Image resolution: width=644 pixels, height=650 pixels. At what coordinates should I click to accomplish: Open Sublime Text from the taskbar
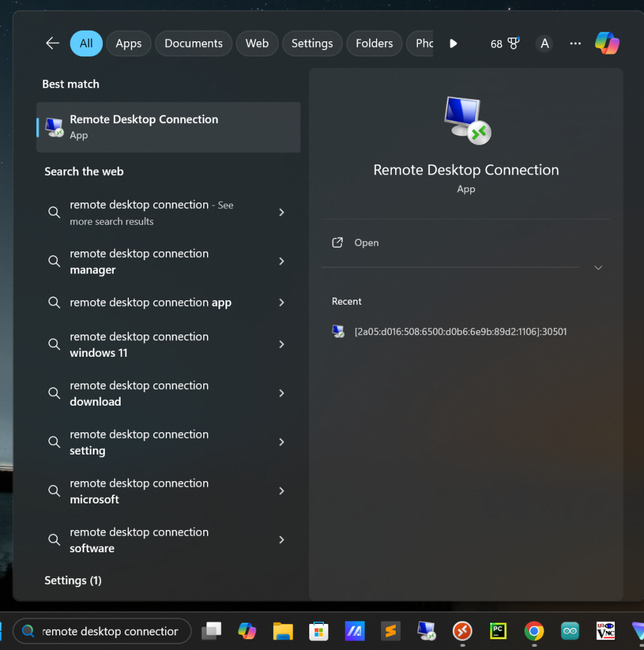tap(390, 631)
